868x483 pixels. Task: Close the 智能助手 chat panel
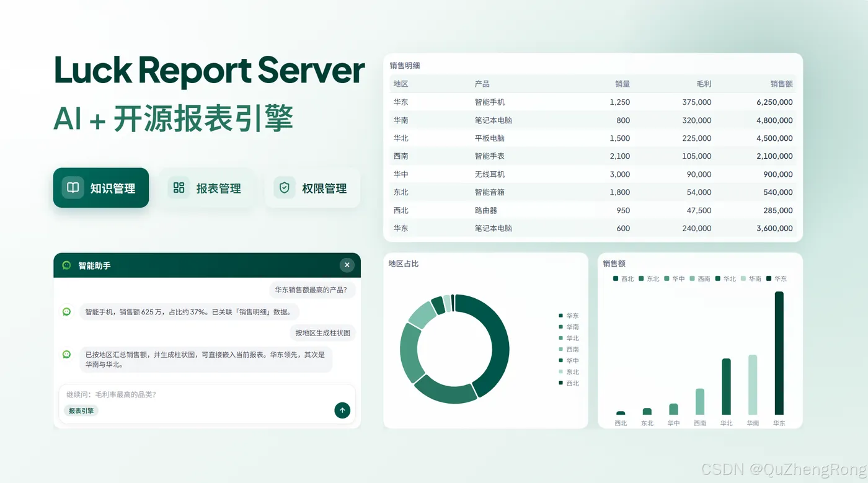click(x=347, y=265)
